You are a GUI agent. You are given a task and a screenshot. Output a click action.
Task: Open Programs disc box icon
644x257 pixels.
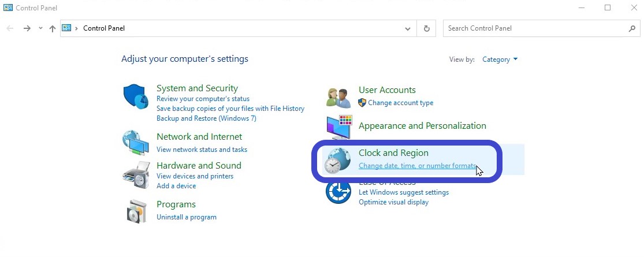pyautogui.click(x=136, y=211)
